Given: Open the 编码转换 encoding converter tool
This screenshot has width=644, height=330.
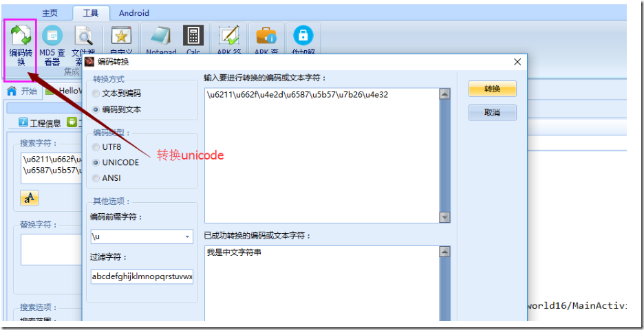Looking at the screenshot, I should (21, 45).
